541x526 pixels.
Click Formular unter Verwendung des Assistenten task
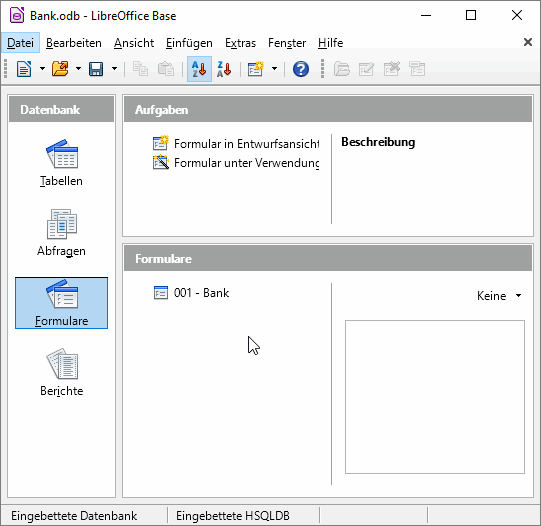point(236,162)
